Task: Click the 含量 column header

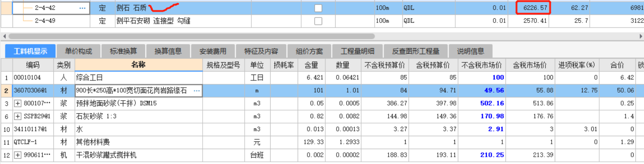Action: (x=311, y=65)
